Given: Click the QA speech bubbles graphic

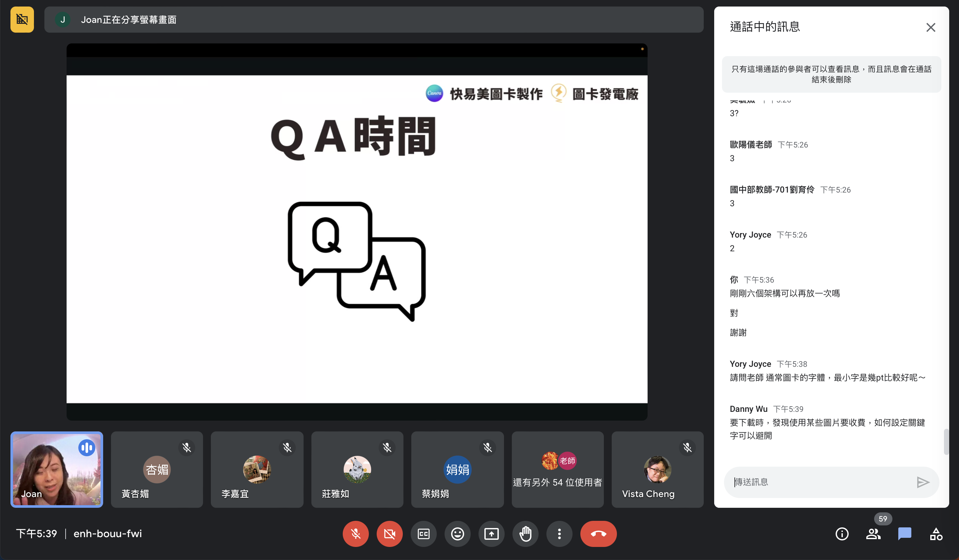Looking at the screenshot, I should coord(357,262).
